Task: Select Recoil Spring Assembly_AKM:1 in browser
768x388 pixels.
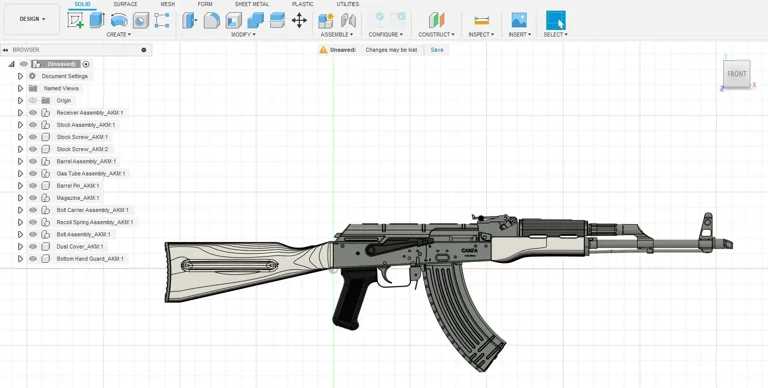Action: [94, 222]
